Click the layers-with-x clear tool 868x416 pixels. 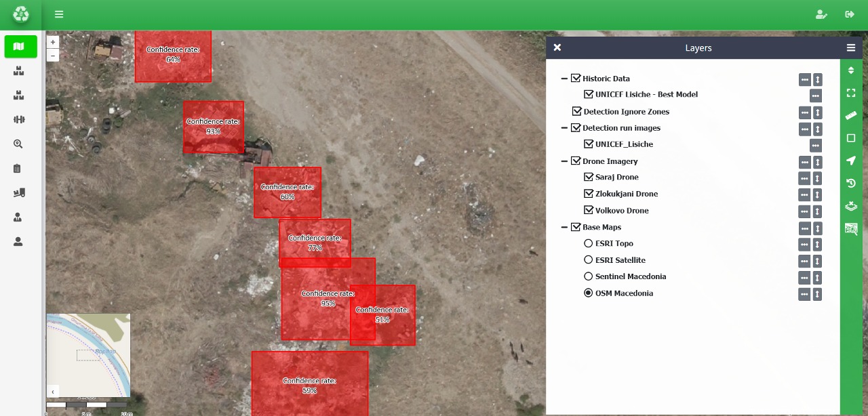coord(851,206)
